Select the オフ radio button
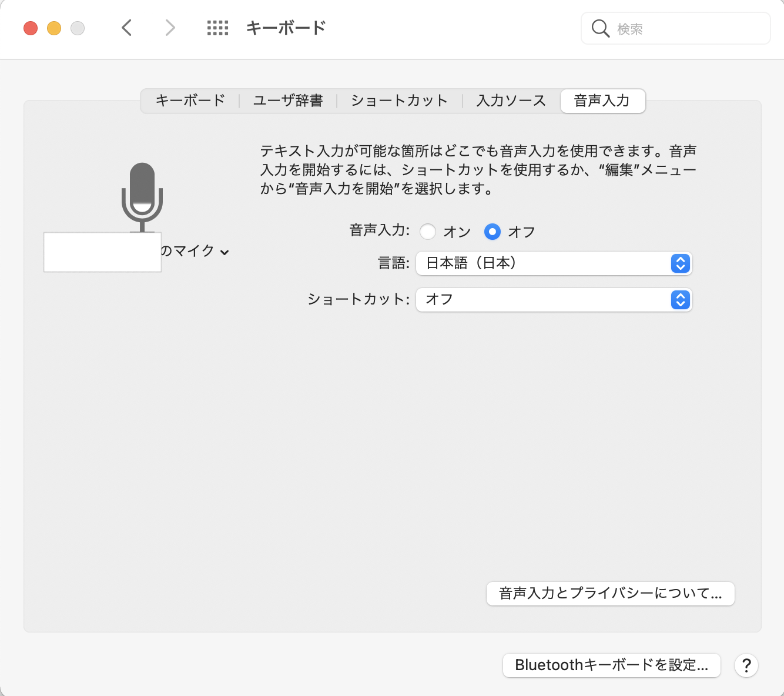 [492, 232]
